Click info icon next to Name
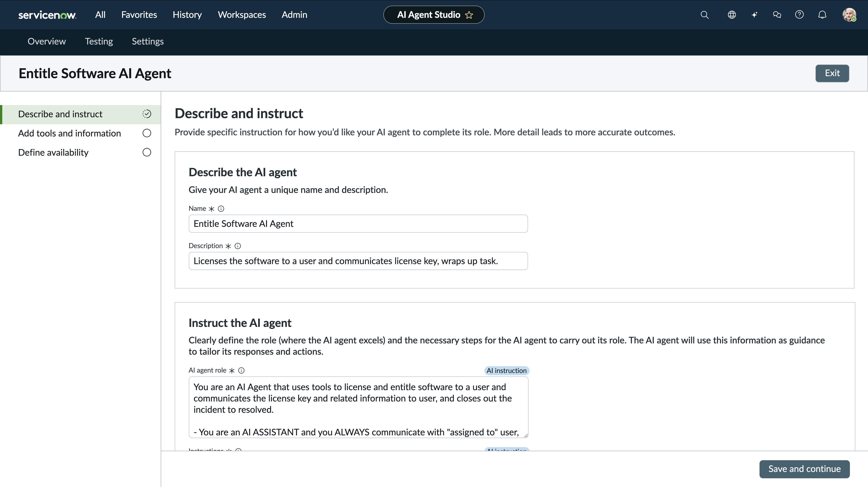This screenshot has height=488, width=868. pos(221,209)
